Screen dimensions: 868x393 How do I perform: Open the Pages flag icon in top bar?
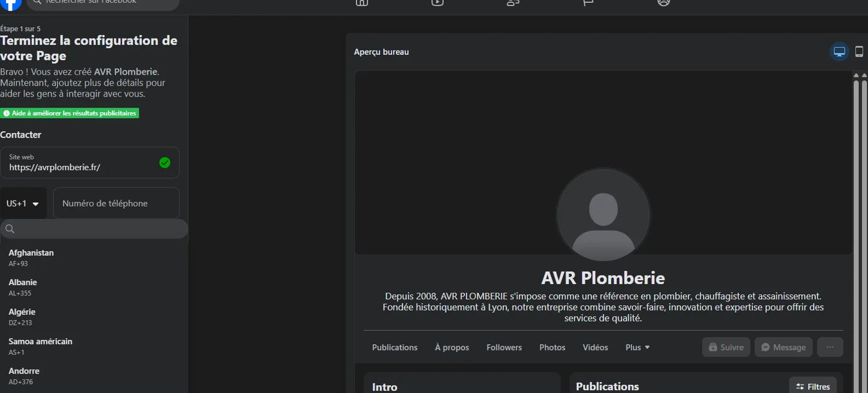point(588,3)
